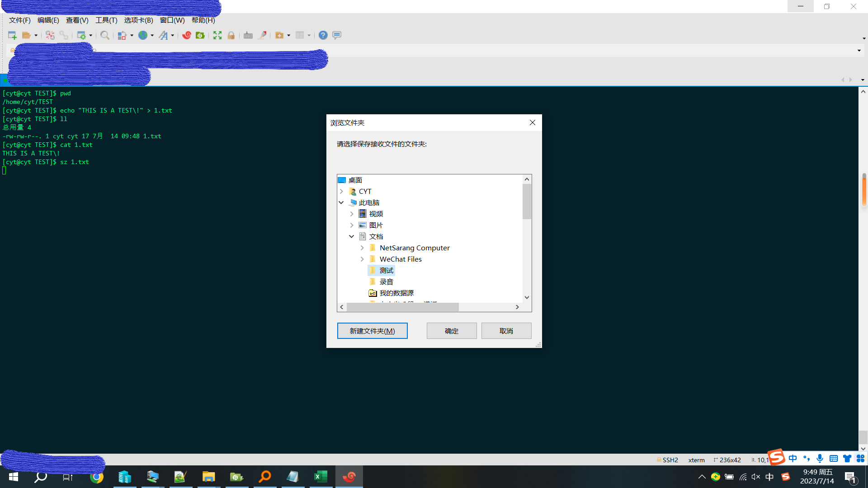This screenshot has width=868, height=488.
Task: Open the 帮助(H) menu
Action: tap(203, 20)
